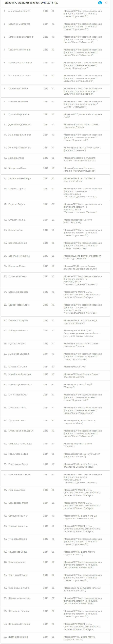Click on Коротких Николина entry
Screen dimensions: 113x644
click(x=19, y=256)
